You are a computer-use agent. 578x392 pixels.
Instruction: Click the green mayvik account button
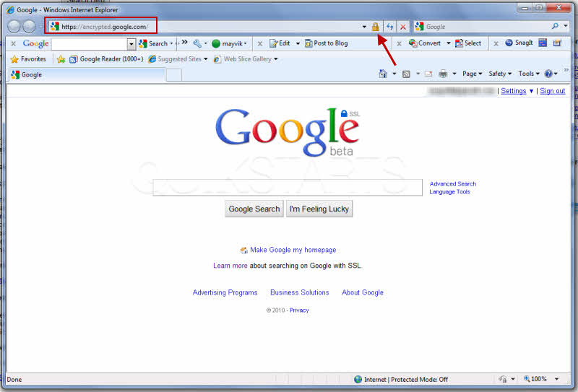[x=229, y=43]
